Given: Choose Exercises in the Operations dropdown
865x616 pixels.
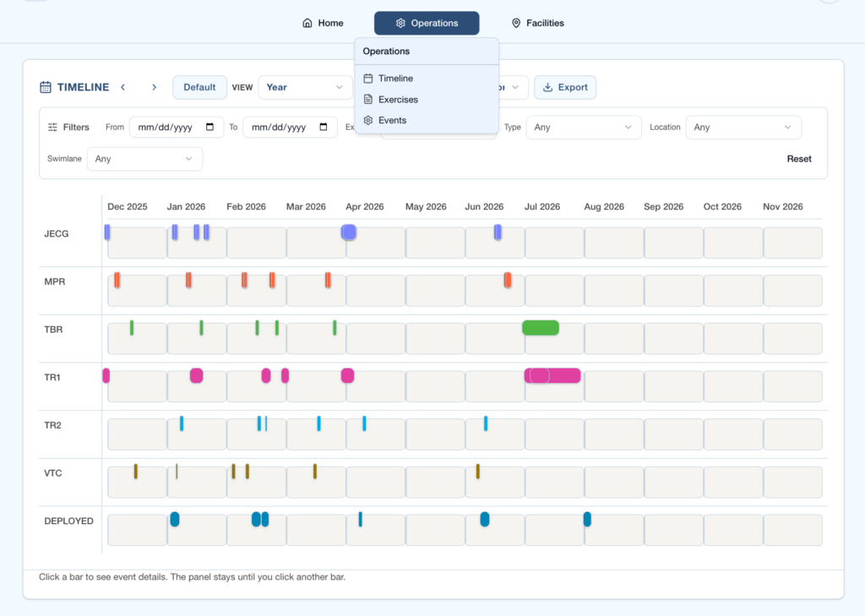Looking at the screenshot, I should tap(397, 100).
